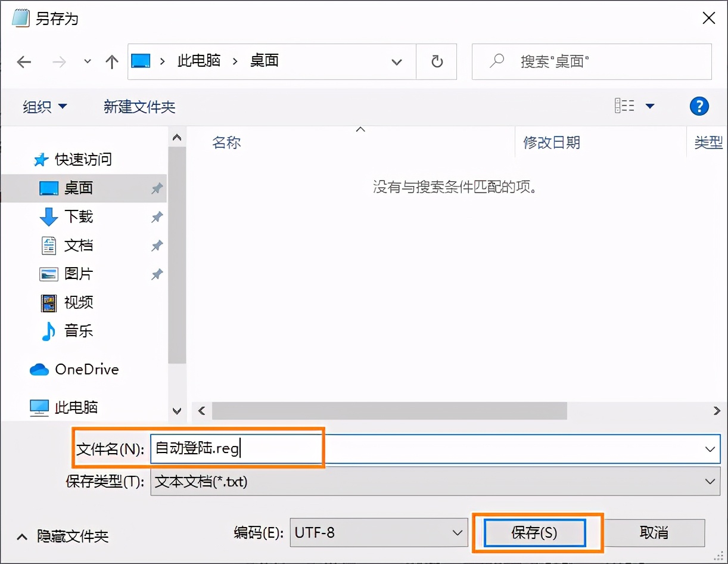
Task: Click the 取消 button
Action: [x=655, y=532]
